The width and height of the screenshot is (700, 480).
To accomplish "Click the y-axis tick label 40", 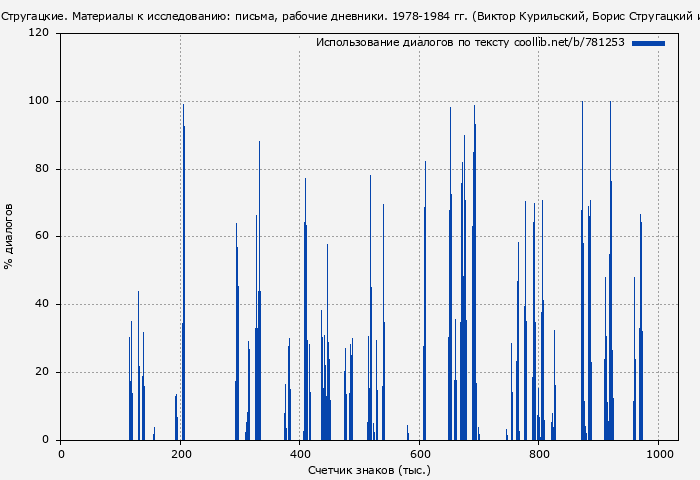I will [x=42, y=304].
